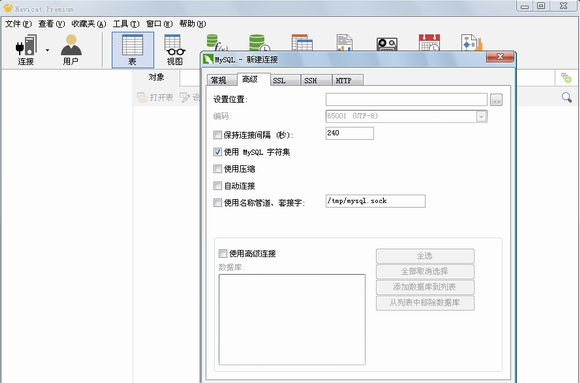The height and width of the screenshot is (383, 580).
Task: Click the 连接 connection plug icon
Action: pos(26,45)
